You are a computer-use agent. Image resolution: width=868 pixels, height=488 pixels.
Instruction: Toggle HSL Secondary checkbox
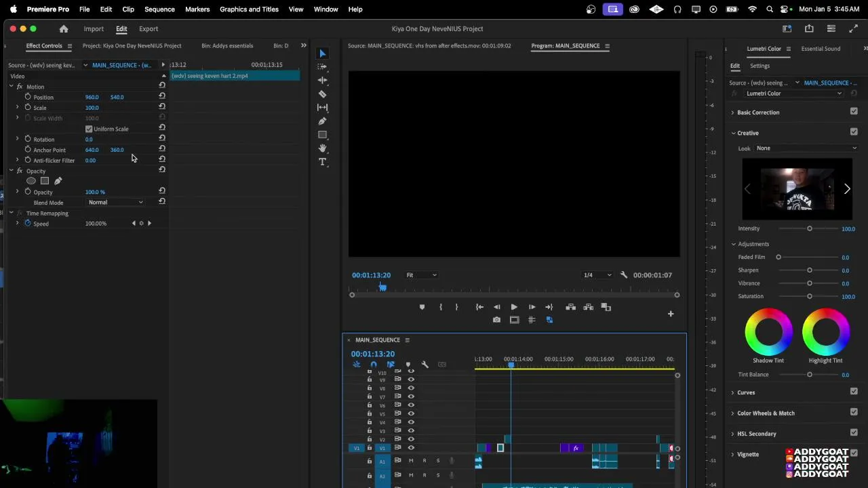(x=854, y=433)
